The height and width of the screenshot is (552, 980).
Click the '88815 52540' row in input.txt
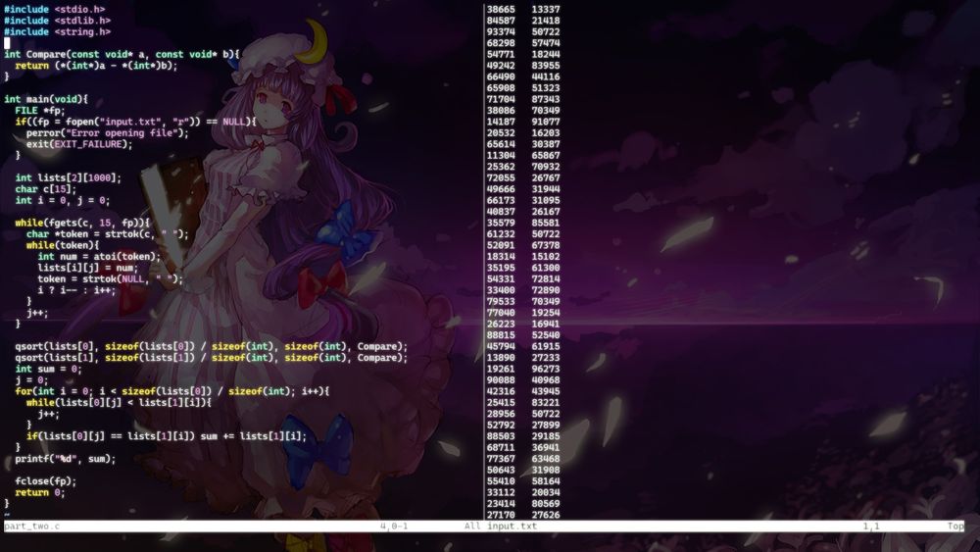tap(523, 335)
